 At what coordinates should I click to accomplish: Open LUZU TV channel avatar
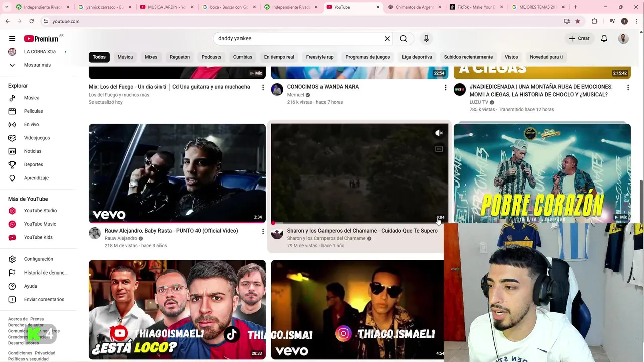460,89
